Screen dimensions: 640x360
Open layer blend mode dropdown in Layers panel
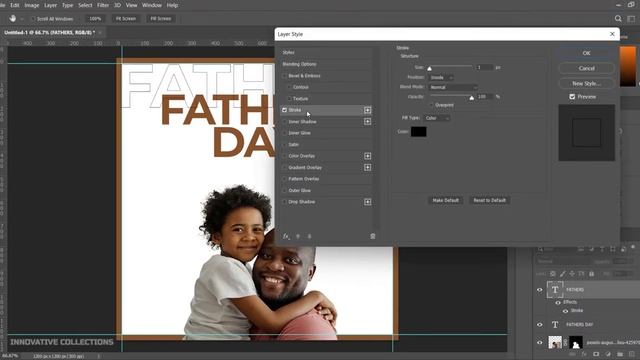pos(563,261)
